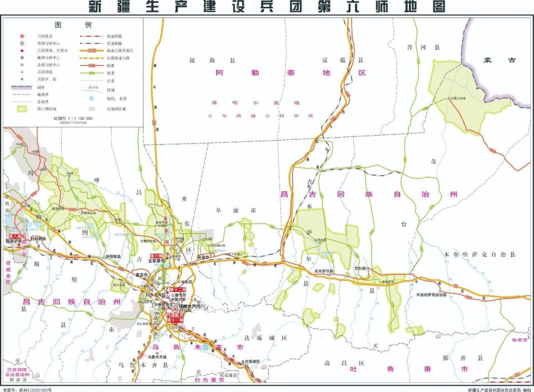Screen dimensions: 534x392
Task: Click the large pink 乌鲁木齐市 label
Action: point(197,348)
